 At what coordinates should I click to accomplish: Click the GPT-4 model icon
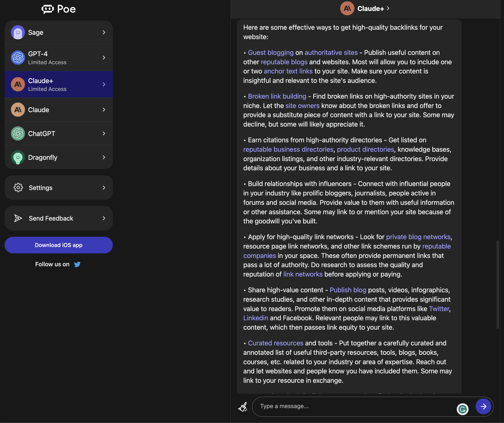click(18, 57)
